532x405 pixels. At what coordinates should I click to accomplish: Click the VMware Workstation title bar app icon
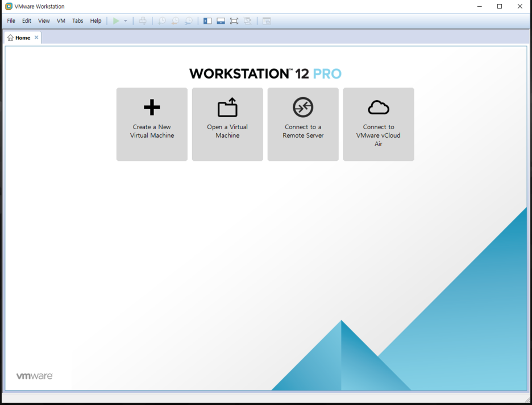pos(9,6)
